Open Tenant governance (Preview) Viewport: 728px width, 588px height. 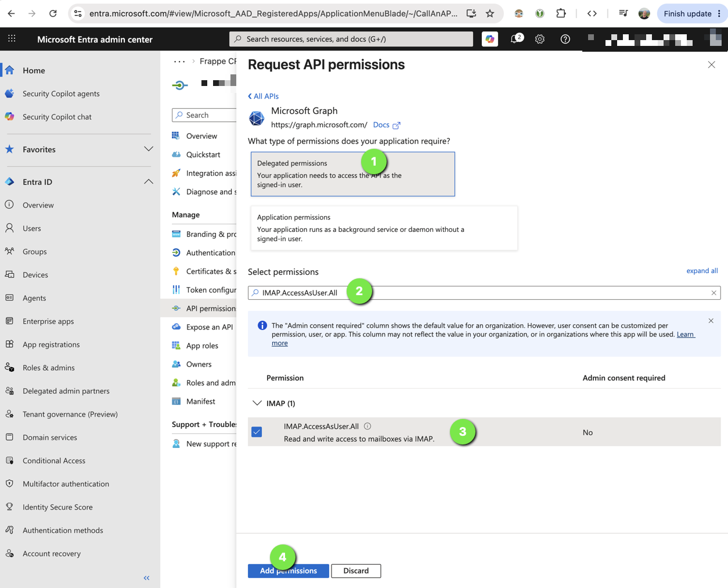[x=70, y=414]
